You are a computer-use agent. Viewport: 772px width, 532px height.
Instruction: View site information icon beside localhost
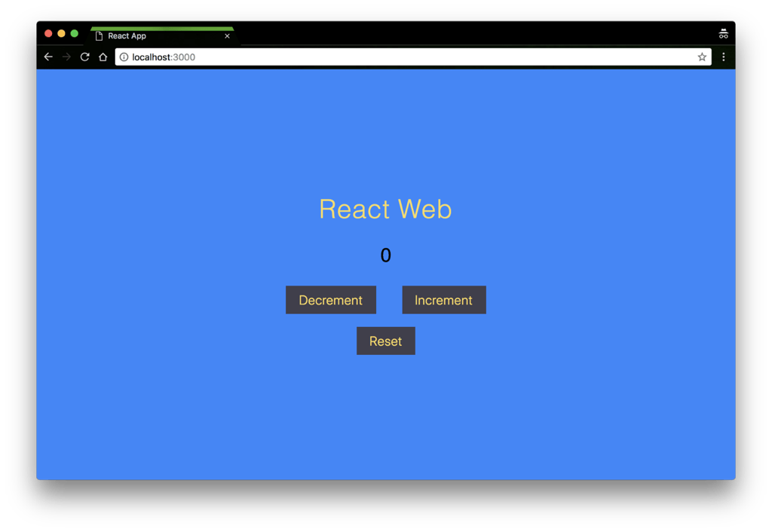click(x=124, y=57)
